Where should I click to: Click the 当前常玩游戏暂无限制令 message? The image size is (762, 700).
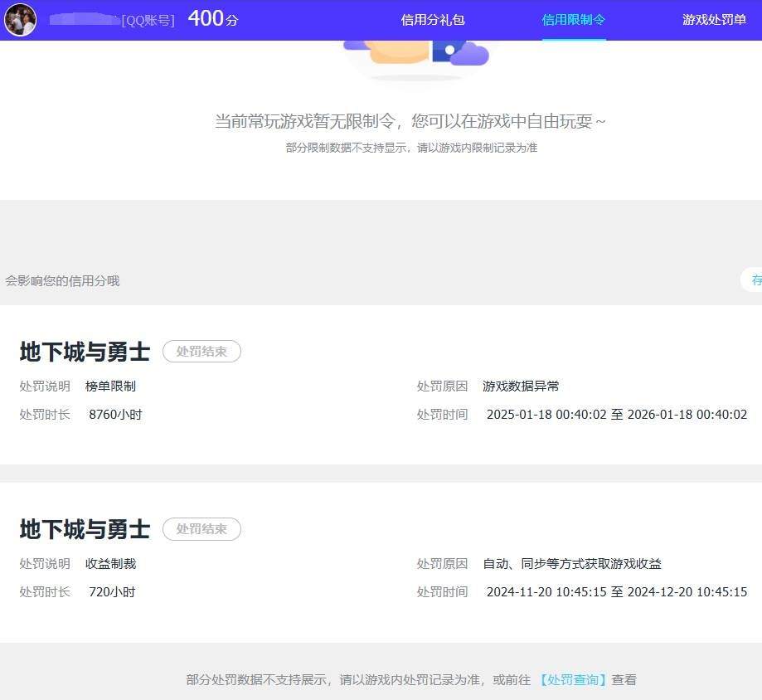[x=410, y=121]
